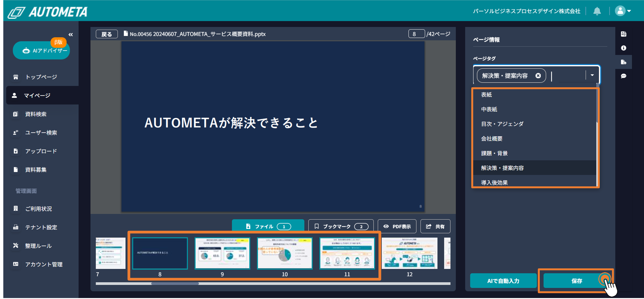644x299 pixels.
Task: Click the アップロード file icon
Action: (x=16, y=151)
